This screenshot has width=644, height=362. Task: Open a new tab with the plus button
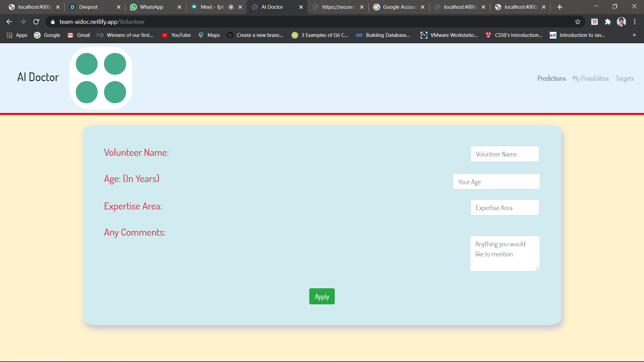tap(559, 7)
